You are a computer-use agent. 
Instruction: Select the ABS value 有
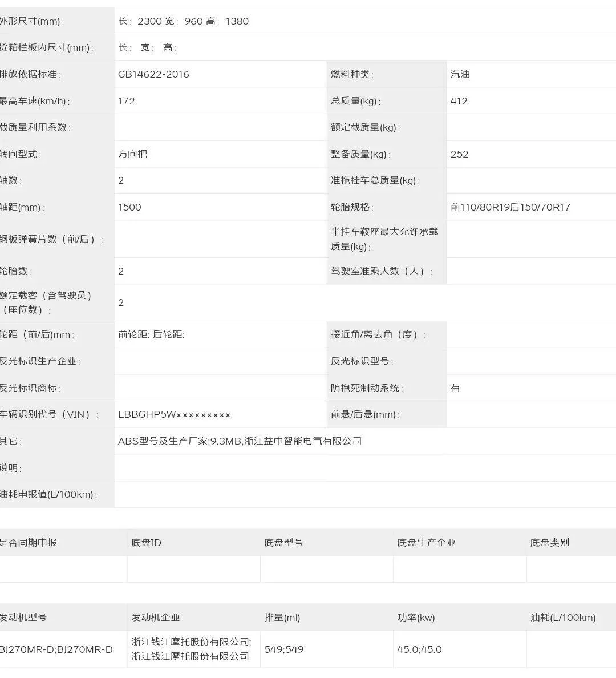[x=455, y=388]
